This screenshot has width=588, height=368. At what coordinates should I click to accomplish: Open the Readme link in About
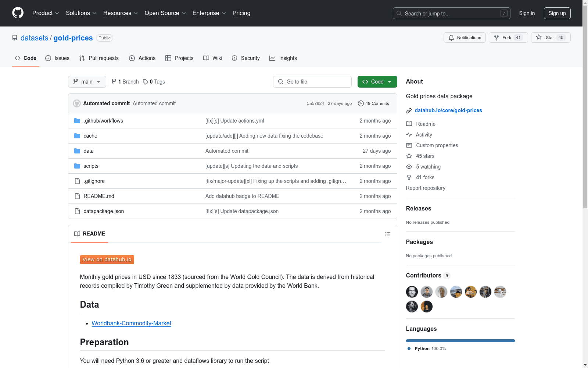421,124
